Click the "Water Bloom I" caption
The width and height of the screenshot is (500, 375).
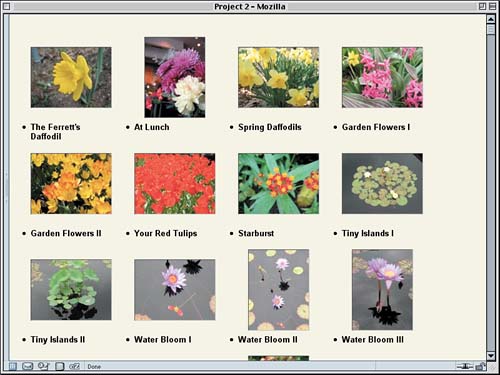tap(163, 339)
